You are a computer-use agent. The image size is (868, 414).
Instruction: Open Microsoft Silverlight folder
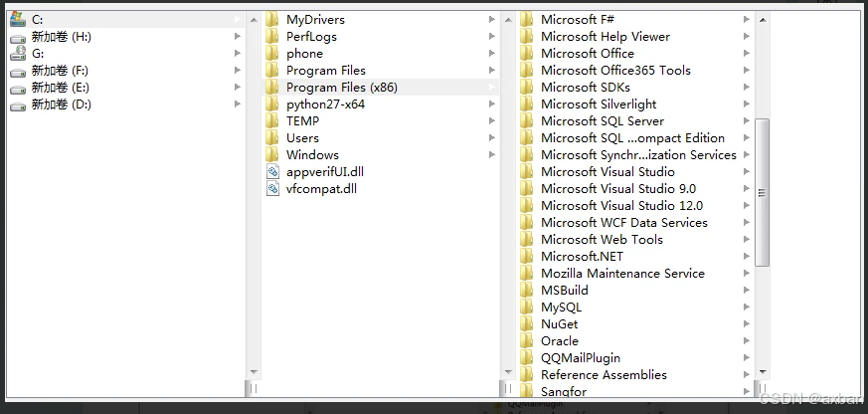599,104
